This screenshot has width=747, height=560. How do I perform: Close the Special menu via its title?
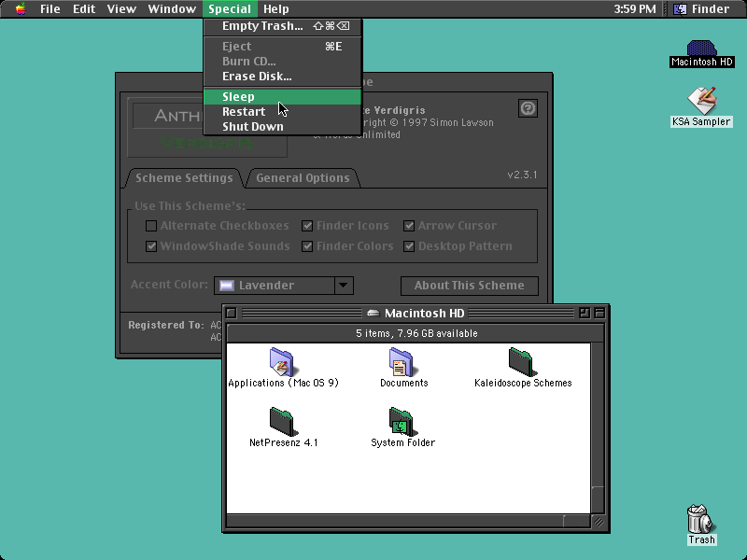coord(230,8)
